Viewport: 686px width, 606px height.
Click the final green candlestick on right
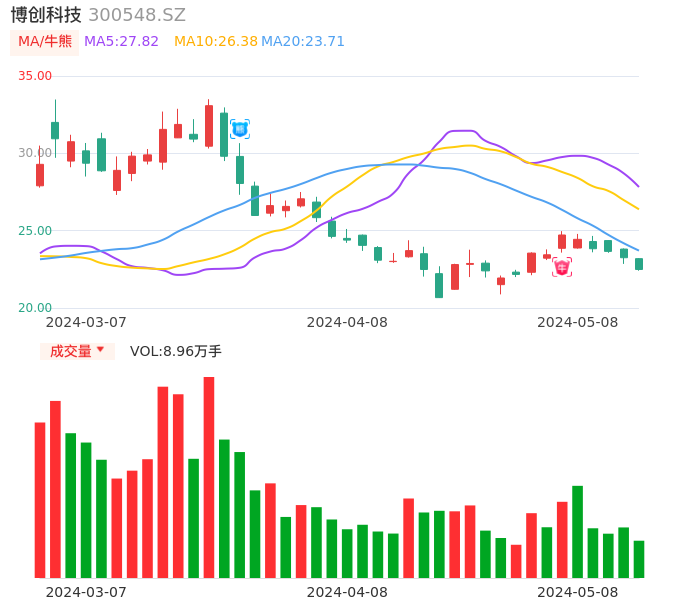[x=639, y=264]
